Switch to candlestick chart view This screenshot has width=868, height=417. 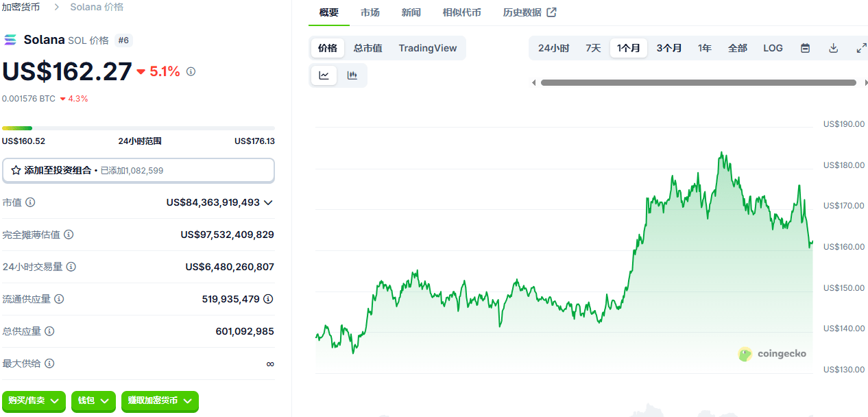352,75
